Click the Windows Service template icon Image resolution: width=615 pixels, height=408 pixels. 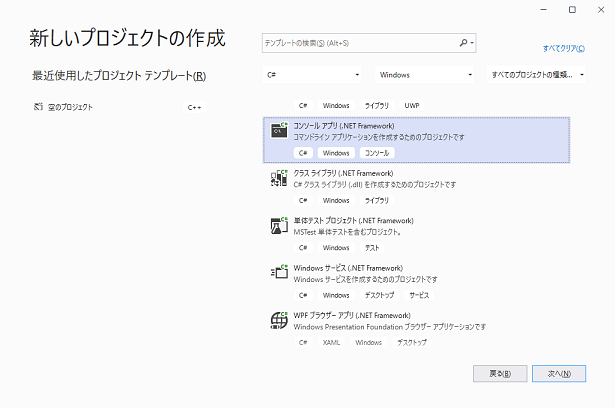click(x=279, y=271)
